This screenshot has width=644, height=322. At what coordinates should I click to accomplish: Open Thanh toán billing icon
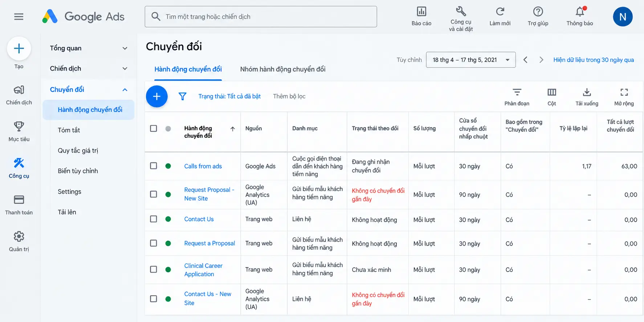(x=19, y=200)
